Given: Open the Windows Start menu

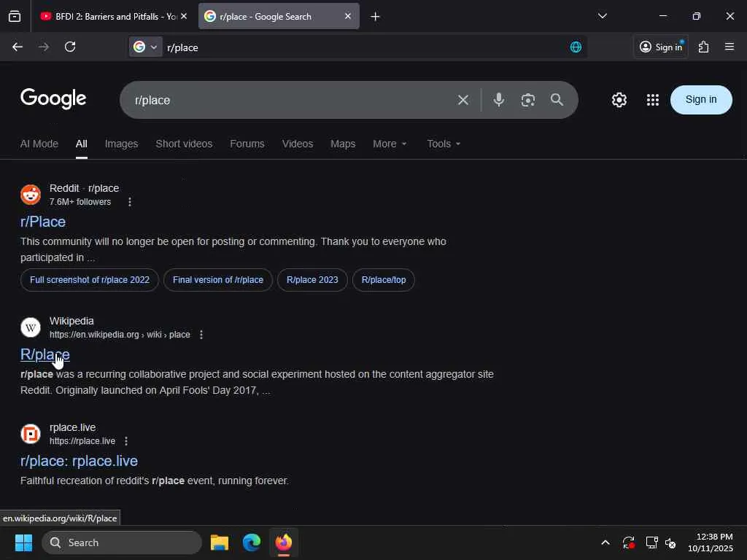Looking at the screenshot, I should (x=23, y=542).
